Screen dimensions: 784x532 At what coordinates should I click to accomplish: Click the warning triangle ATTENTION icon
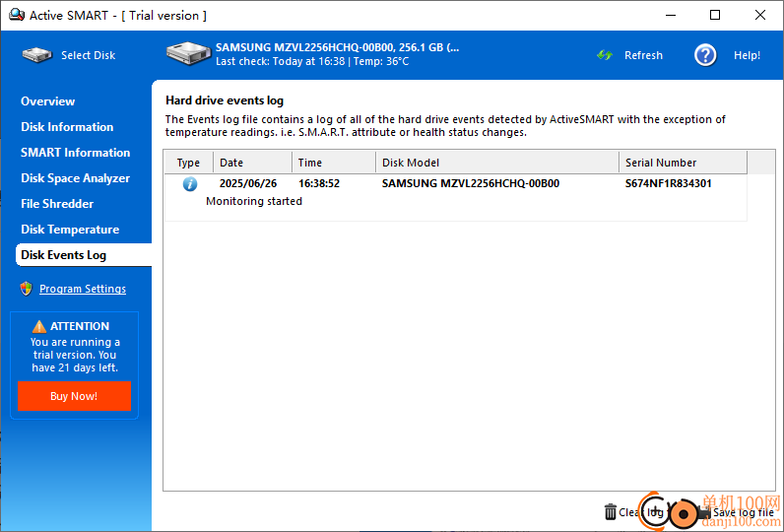(x=39, y=326)
